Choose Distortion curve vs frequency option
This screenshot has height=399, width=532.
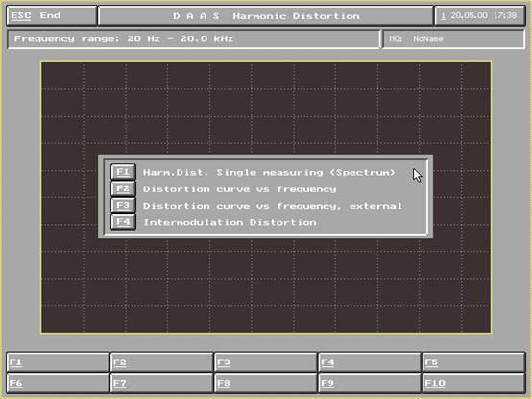pyautogui.click(x=239, y=189)
